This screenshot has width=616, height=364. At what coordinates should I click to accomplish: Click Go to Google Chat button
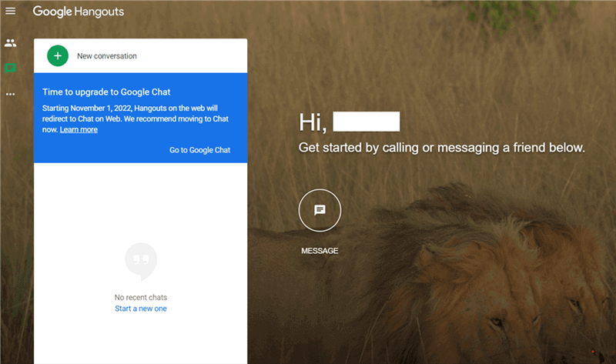[199, 150]
